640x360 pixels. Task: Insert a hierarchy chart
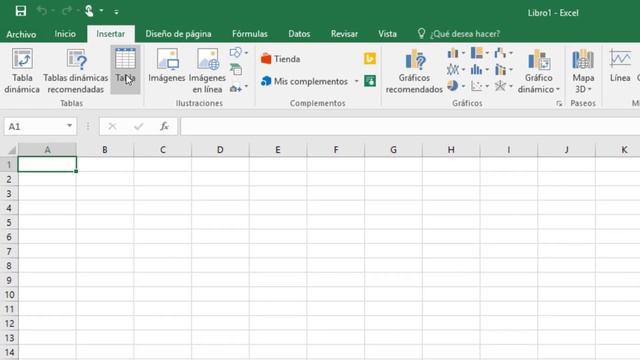tap(480, 53)
